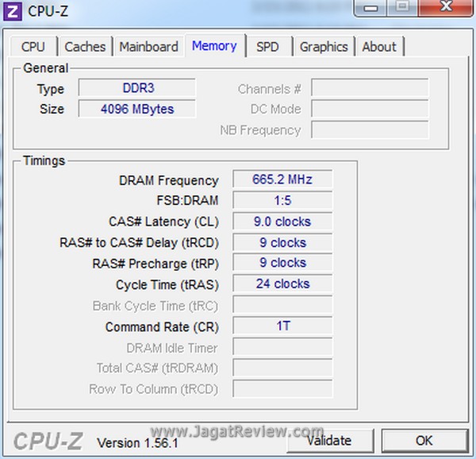Screen dimensions: 476x459
Task: Click the empty Total CAS# (tRDRAM) field
Action: click(282, 368)
